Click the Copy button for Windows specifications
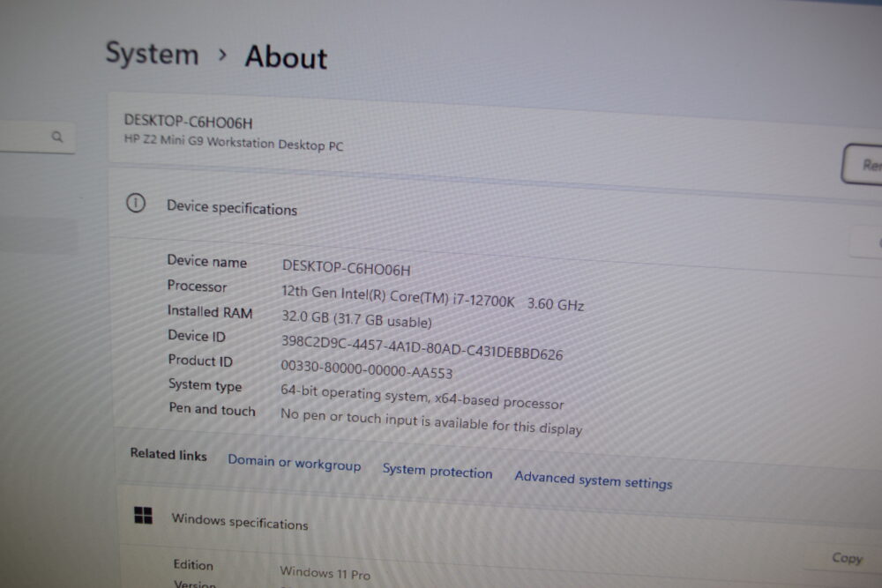The width and height of the screenshot is (882, 588). point(847,558)
